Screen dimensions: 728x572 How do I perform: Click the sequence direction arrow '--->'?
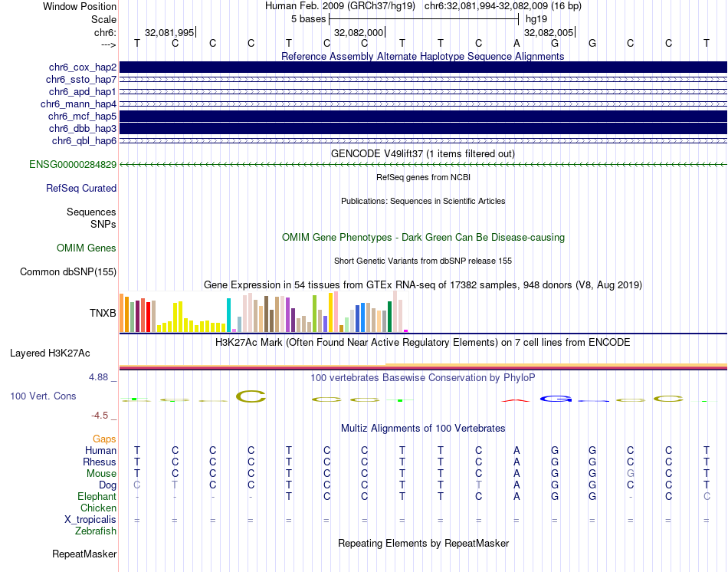109,44
